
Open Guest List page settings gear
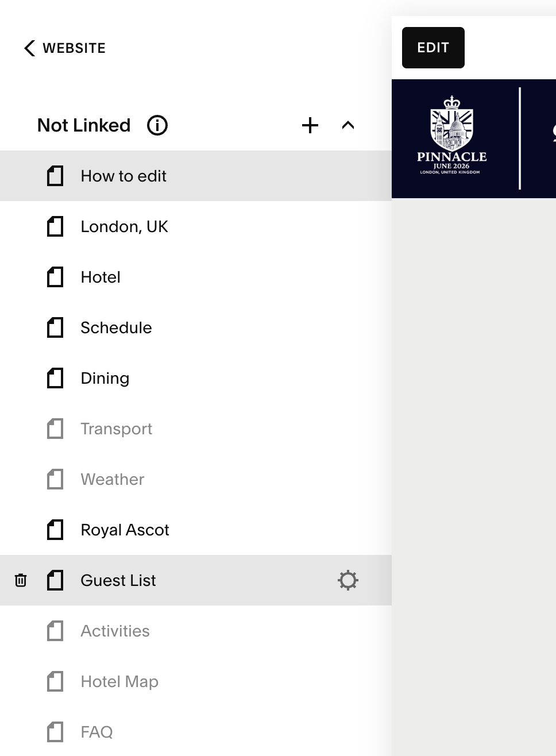[x=347, y=580]
